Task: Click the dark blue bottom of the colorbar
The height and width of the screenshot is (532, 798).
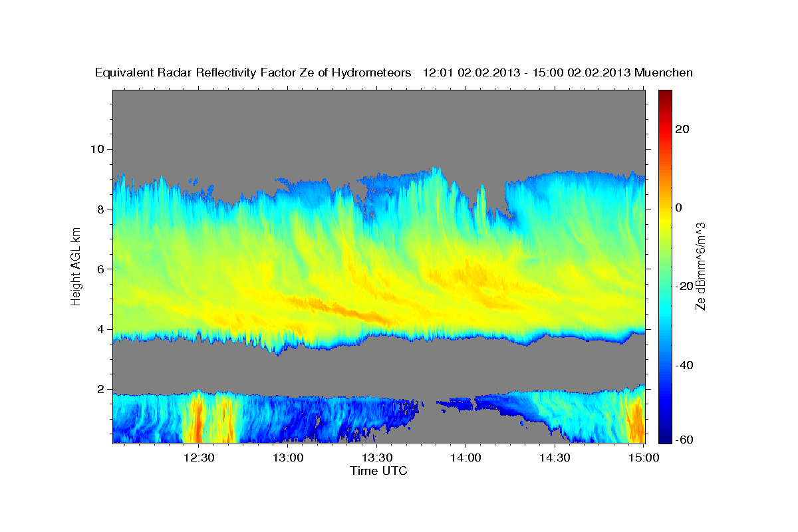Action: click(664, 439)
